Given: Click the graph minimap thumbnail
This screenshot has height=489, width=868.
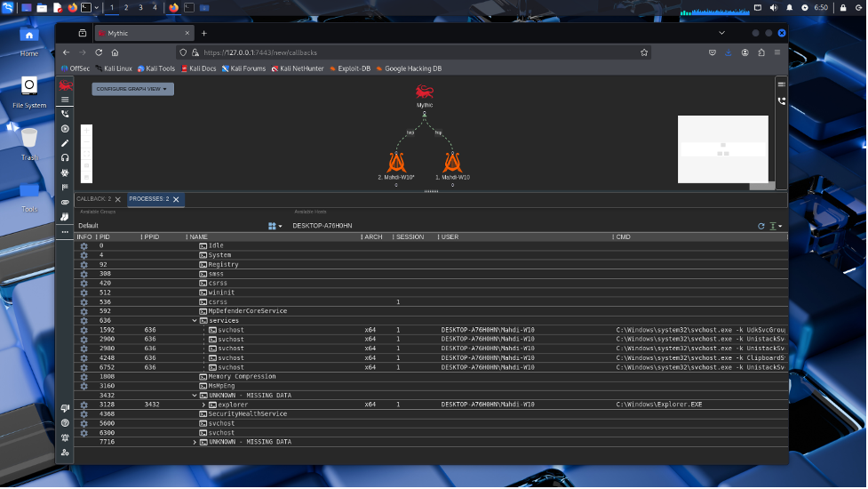Looking at the screenshot, I should click(723, 149).
